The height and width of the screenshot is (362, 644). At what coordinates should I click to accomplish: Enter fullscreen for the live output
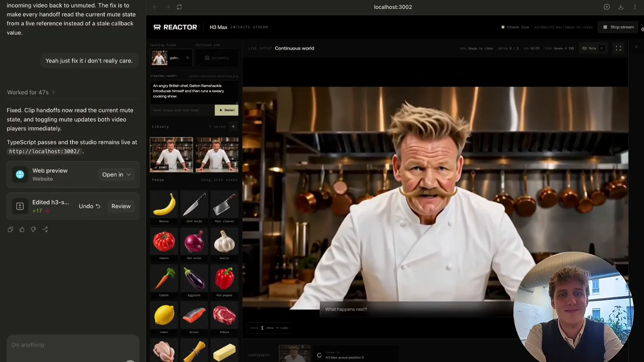point(619,48)
